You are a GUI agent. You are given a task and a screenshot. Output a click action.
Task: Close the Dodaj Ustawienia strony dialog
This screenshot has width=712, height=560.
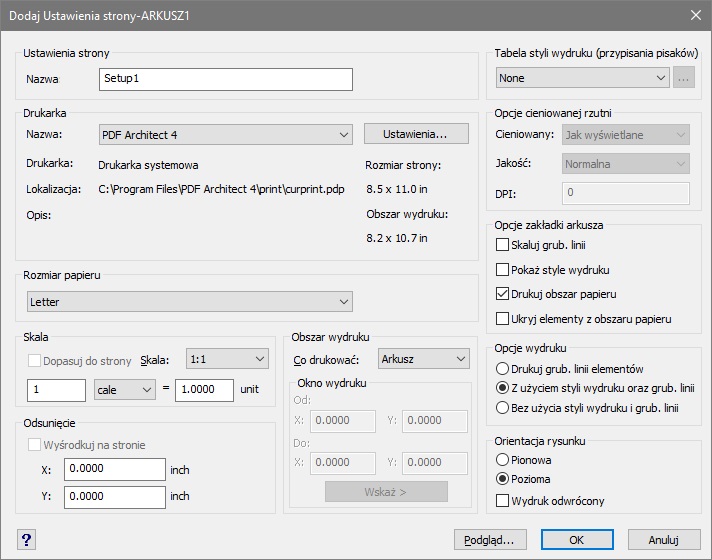[x=695, y=15]
